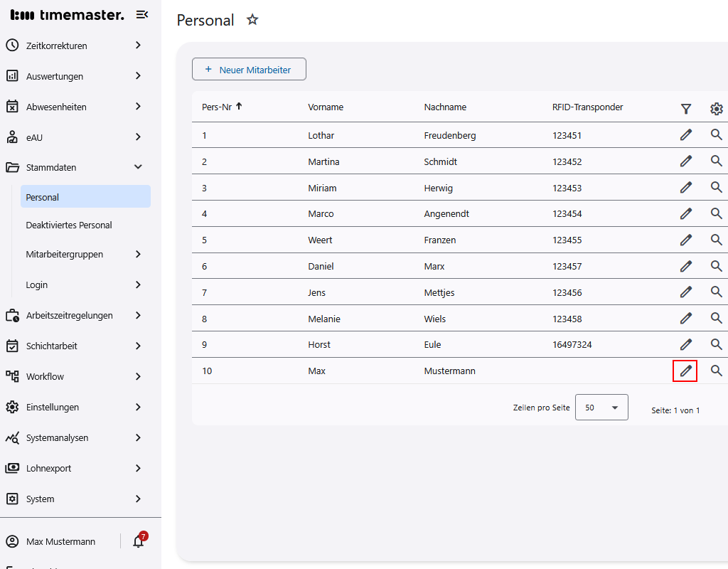Mark Personal page as favorite with star
Image resolution: width=728 pixels, height=569 pixels.
pos(252,20)
